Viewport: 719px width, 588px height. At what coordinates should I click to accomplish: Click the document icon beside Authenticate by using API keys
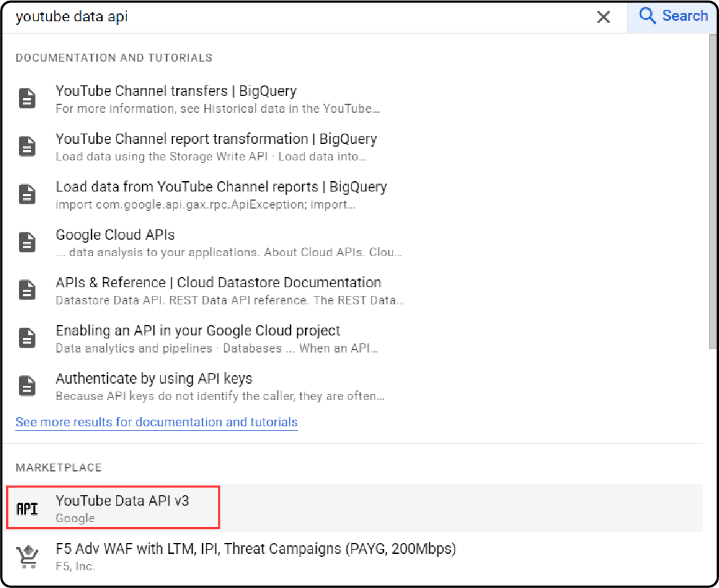[27, 386]
